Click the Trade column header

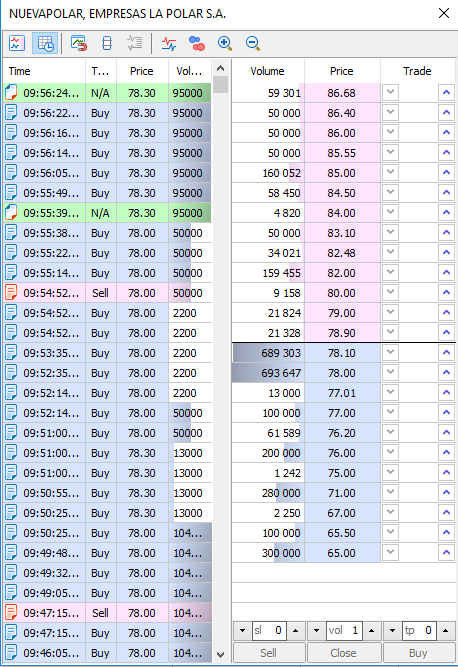[417, 71]
